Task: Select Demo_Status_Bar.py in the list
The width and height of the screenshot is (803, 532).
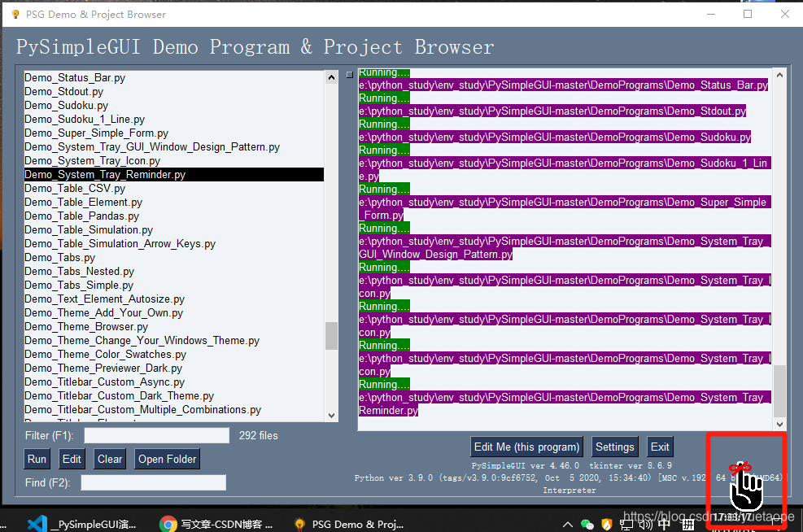Action: click(174, 78)
